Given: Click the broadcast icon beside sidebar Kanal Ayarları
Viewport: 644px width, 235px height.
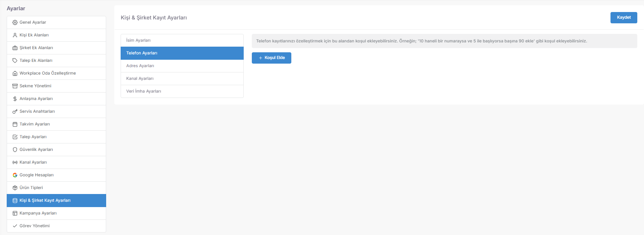Looking at the screenshot, I should [15, 162].
